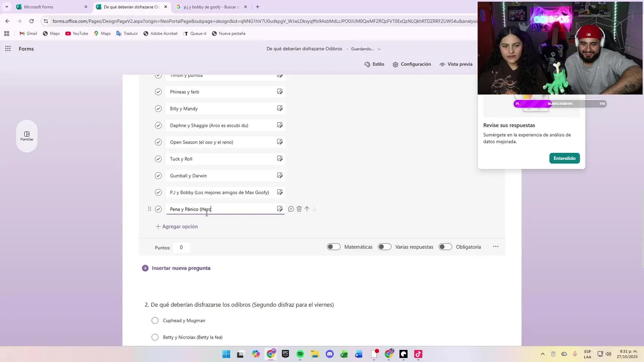Screen dimensions: 644x362
Task: Close the active Forms design tab
Action: 166,7
